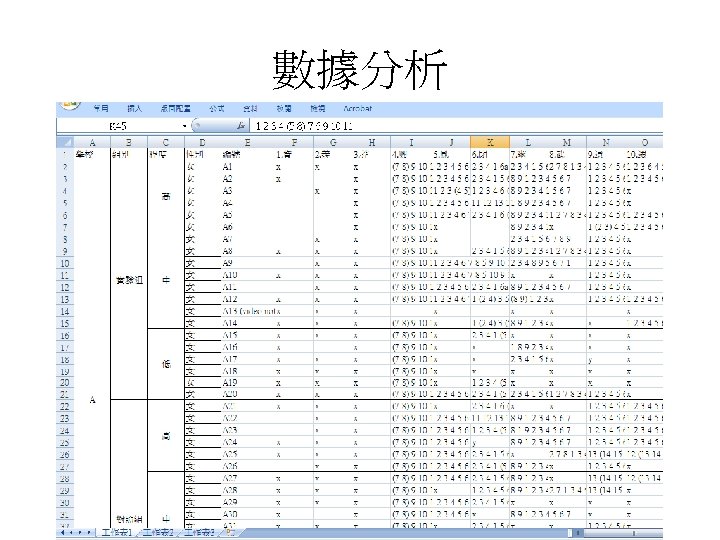Click the cell labeled A24
Screen dimensions: 720x540
(x=248, y=442)
